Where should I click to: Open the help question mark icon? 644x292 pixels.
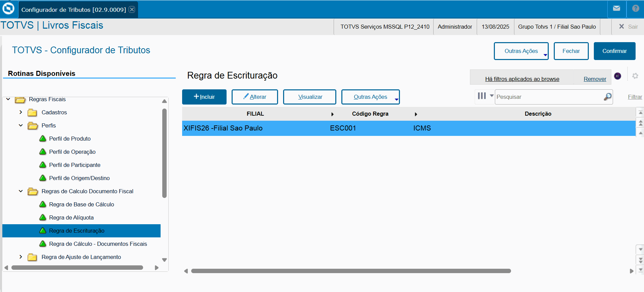coord(636,8)
